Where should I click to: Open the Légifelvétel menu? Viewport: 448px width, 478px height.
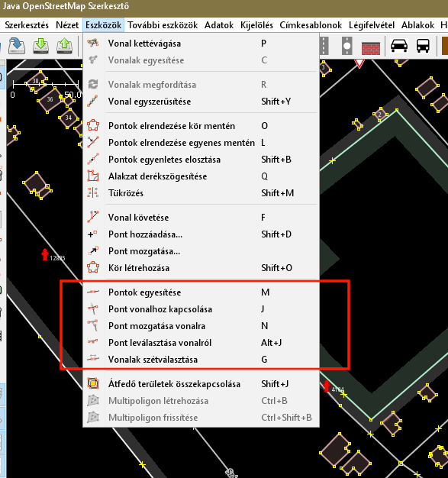(x=372, y=25)
